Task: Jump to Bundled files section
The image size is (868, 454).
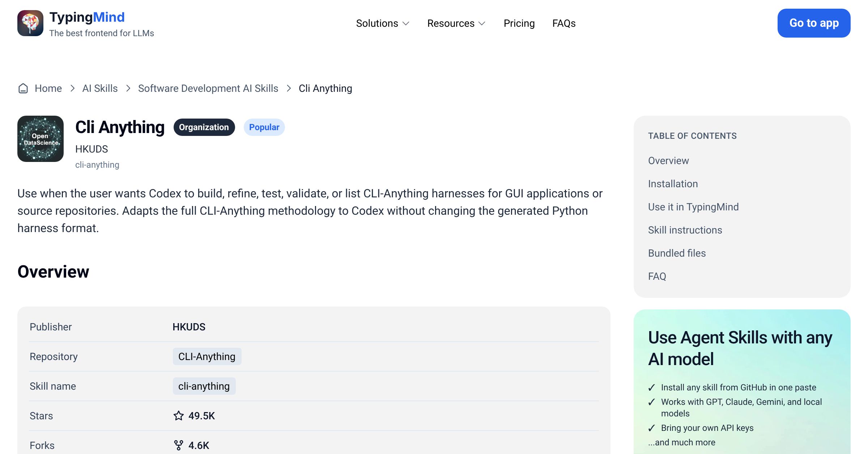Action: coord(677,253)
